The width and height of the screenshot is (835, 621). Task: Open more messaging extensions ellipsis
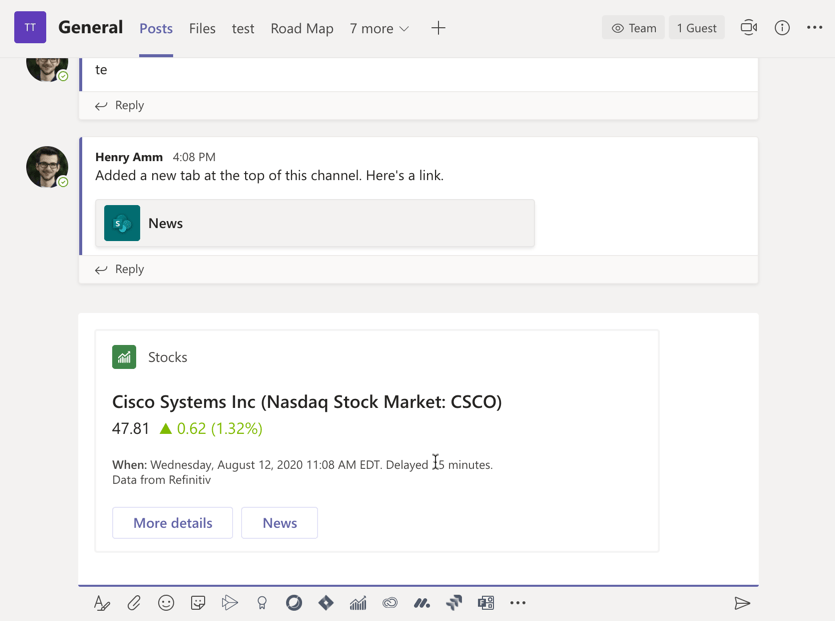click(x=518, y=603)
